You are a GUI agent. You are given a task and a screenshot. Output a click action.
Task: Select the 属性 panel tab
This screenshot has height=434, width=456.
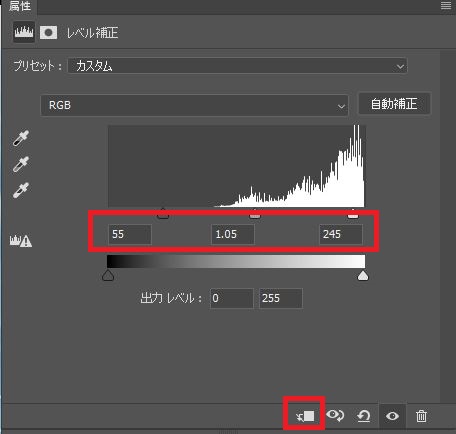click(x=20, y=6)
